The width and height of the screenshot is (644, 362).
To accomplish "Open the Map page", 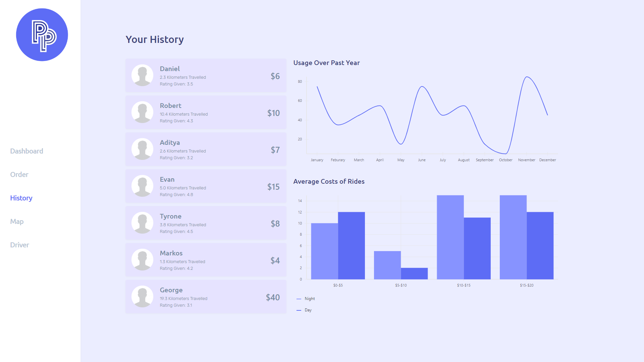I will coord(17,222).
